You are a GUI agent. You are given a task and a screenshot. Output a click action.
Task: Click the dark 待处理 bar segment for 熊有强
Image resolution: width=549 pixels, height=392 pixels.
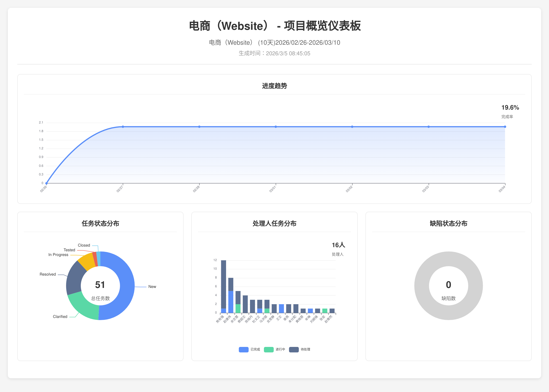(x=224, y=284)
